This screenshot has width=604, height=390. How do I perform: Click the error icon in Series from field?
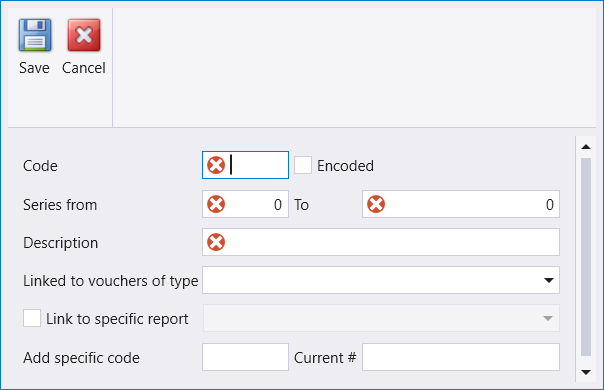(x=216, y=204)
